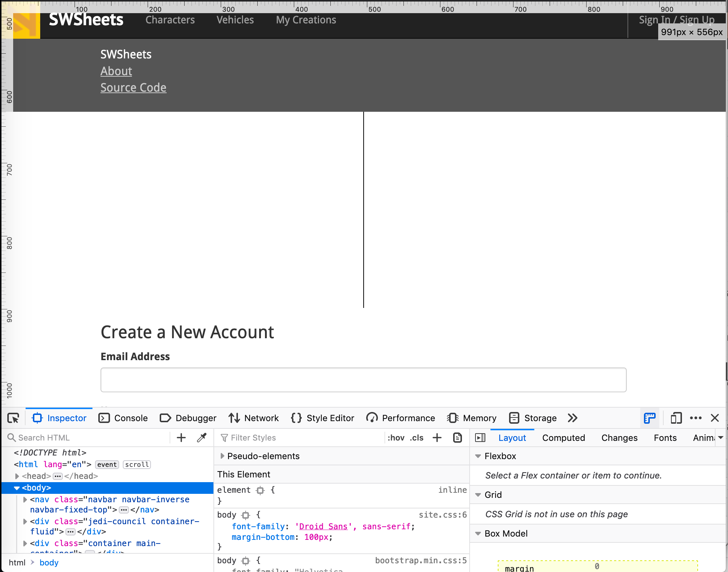Toggle the :hov pseudo-class panel
The image size is (728, 572).
click(396, 438)
